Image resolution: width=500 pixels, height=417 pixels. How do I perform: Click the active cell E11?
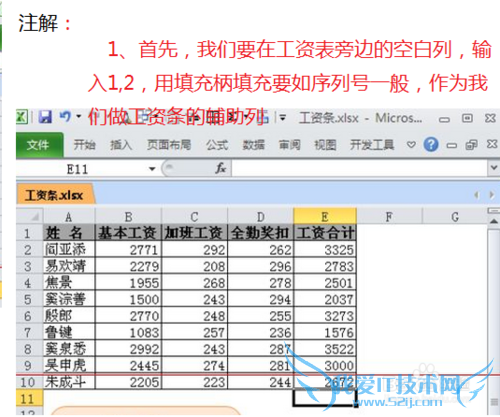point(325,398)
